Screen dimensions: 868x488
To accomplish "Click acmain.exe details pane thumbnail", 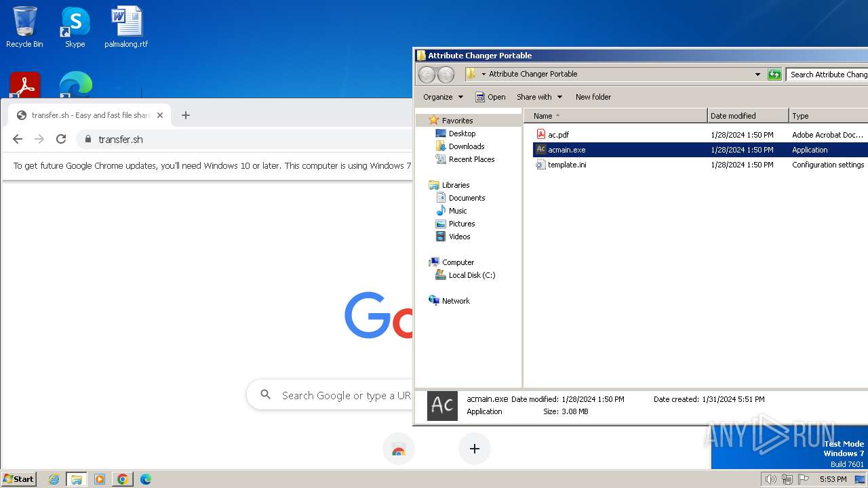I will point(442,405).
